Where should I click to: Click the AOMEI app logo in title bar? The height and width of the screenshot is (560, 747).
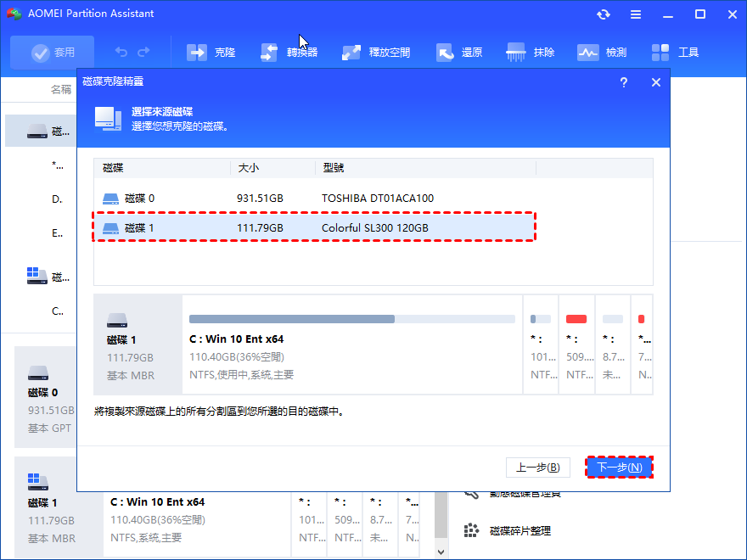point(14,14)
